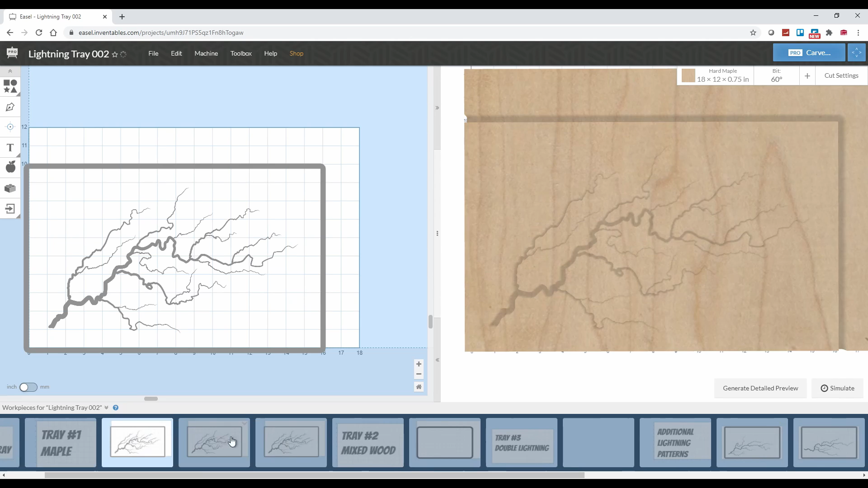Open the Toolbox menu
Screen dimensions: 868x488
[241, 53]
